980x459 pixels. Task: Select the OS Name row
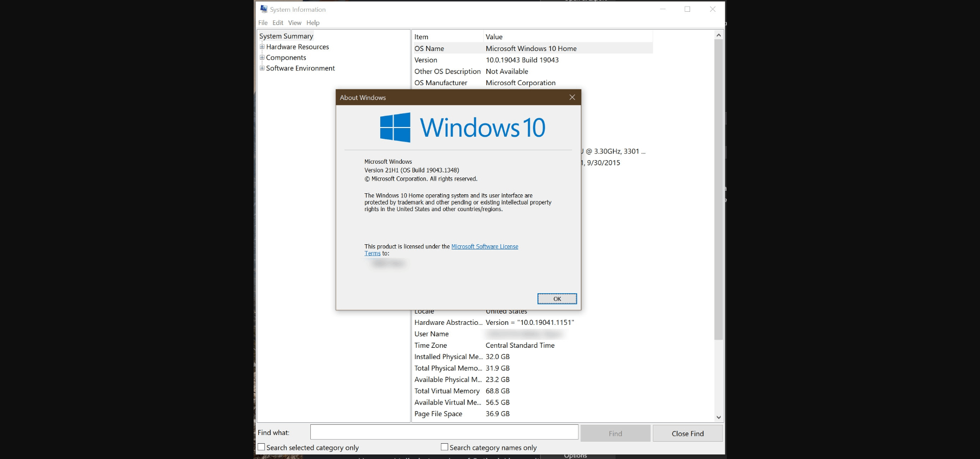coord(532,48)
